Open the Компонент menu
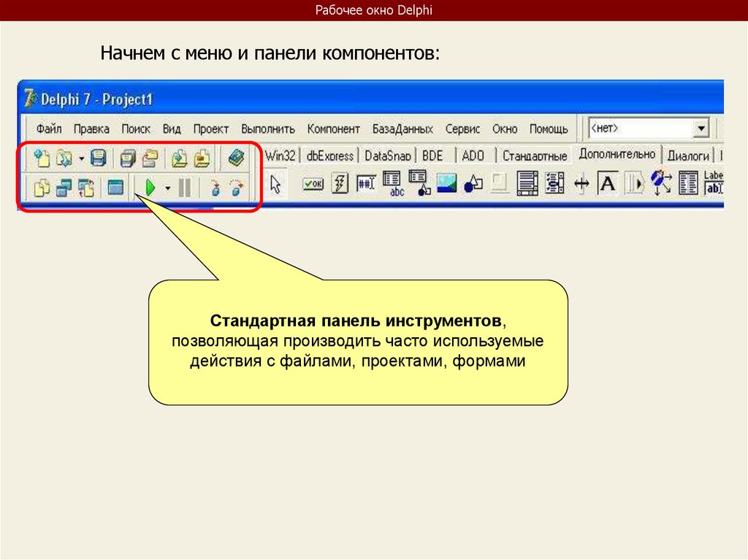The width and height of the screenshot is (748, 560). [333, 129]
